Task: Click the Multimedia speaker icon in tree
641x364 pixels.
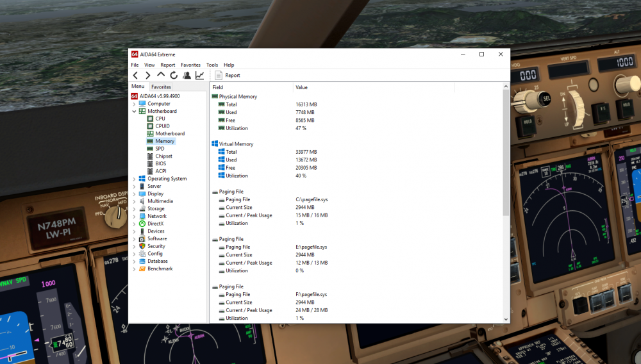Action: tap(142, 201)
